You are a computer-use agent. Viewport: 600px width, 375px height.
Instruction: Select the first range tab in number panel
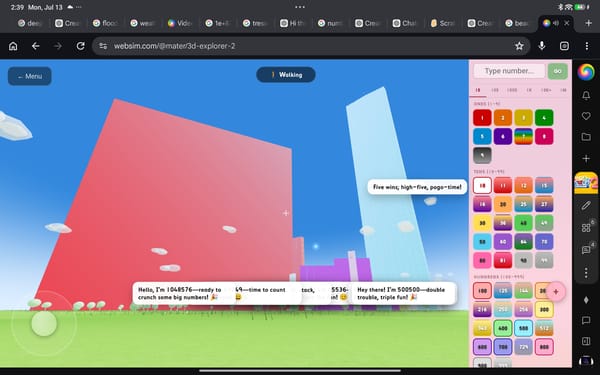coord(478,90)
